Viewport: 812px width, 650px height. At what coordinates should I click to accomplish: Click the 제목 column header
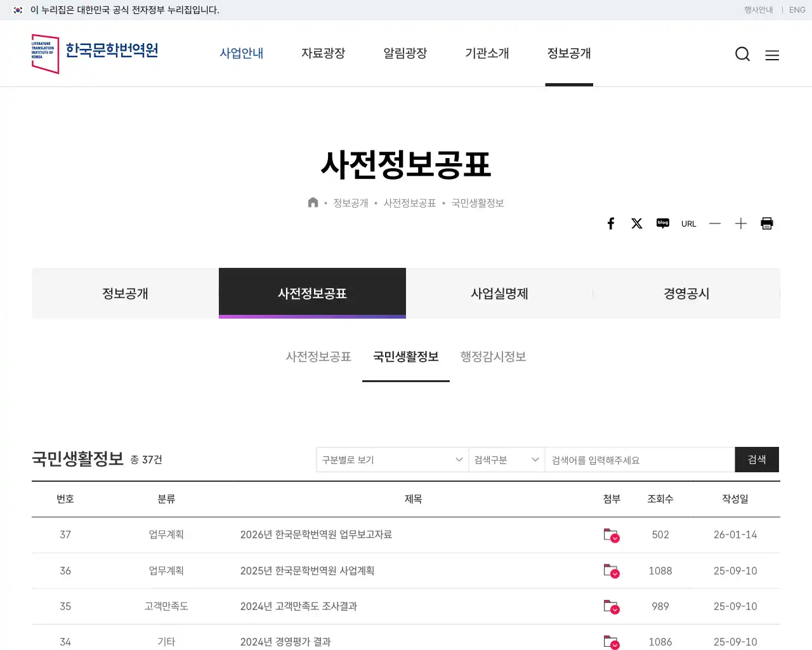tap(414, 499)
